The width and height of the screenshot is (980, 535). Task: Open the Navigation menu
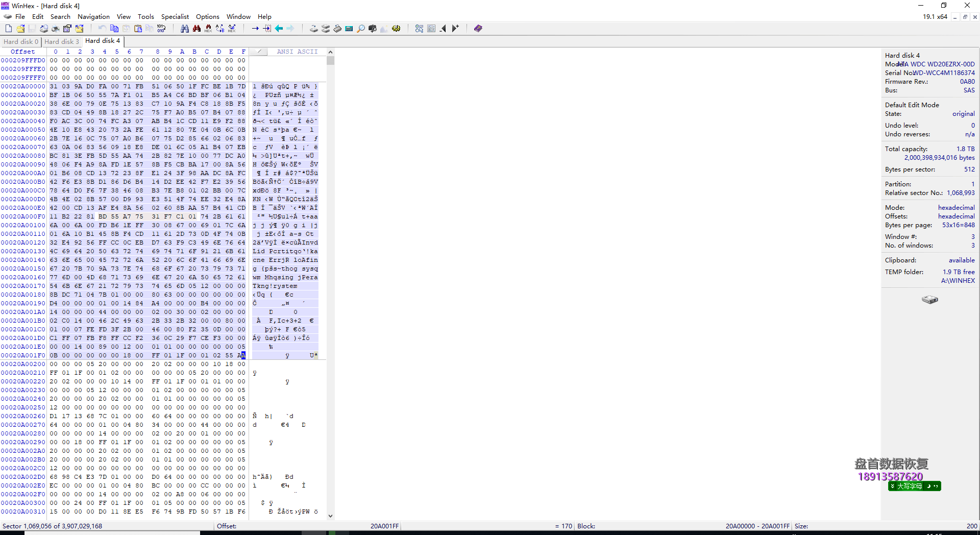pos(93,17)
